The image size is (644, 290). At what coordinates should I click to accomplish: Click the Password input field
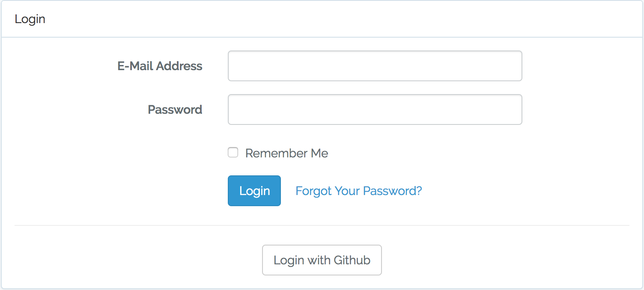(375, 109)
